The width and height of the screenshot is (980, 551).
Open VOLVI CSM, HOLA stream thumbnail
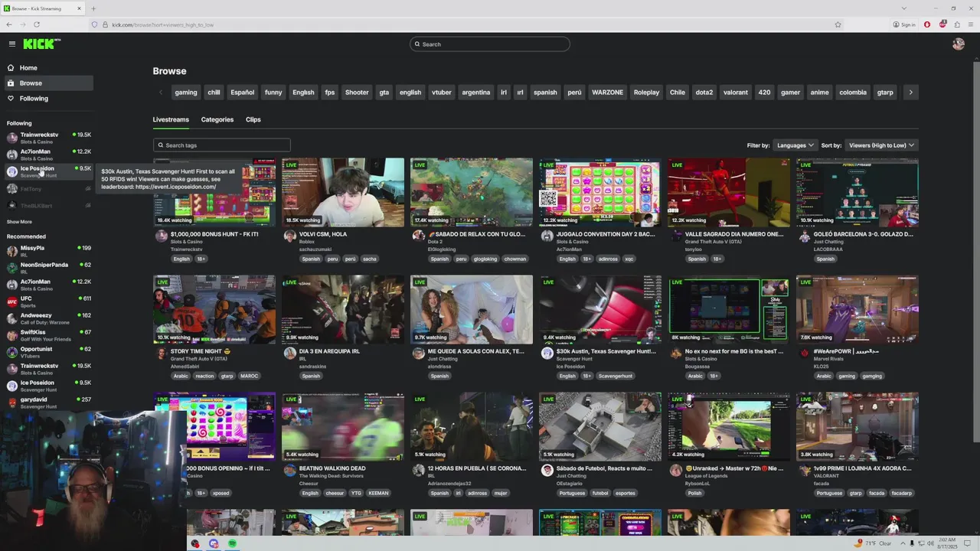[x=343, y=192]
